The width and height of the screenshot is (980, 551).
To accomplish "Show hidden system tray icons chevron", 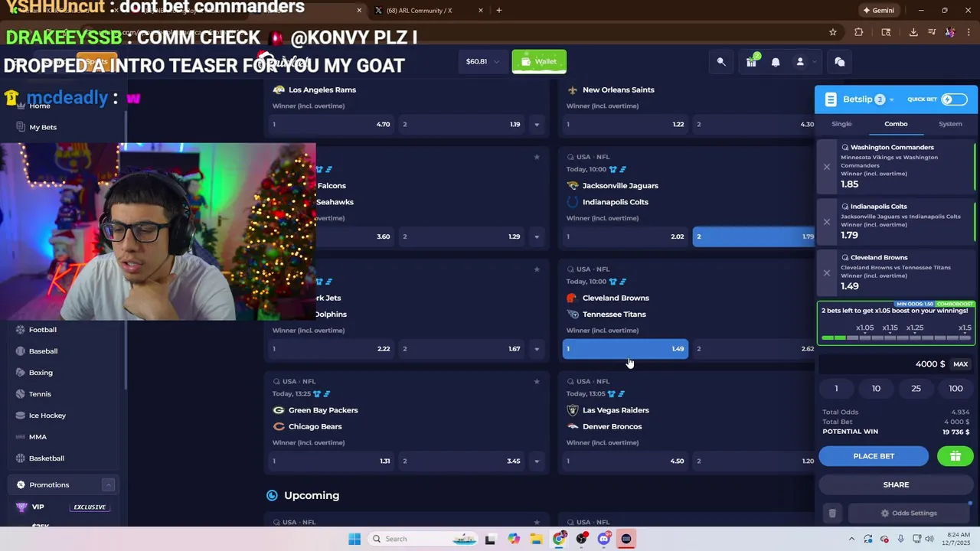I will (x=851, y=539).
